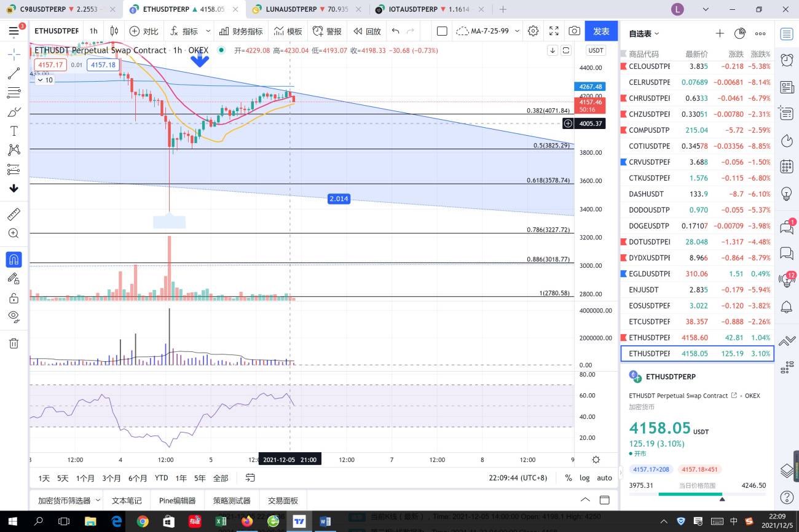Open the prediction and measurement tools
The width and height of the screenshot is (799, 532).
tap(14, 169)
